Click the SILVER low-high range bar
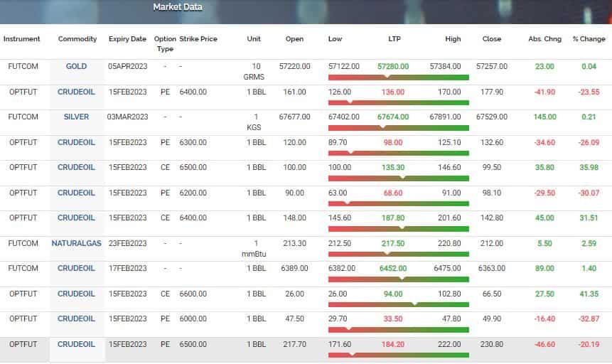Viewport: 612px width, 364px height. pyautogui.click(x=399, y=128)
